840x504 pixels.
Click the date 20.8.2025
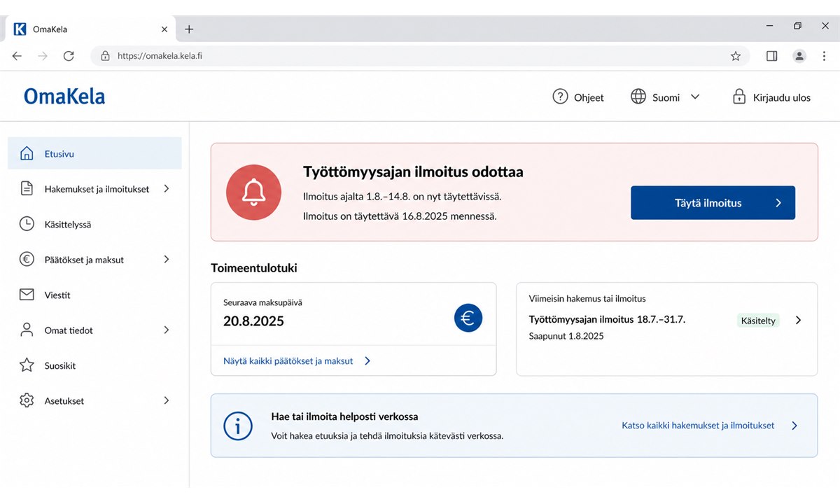click(253, 321)
